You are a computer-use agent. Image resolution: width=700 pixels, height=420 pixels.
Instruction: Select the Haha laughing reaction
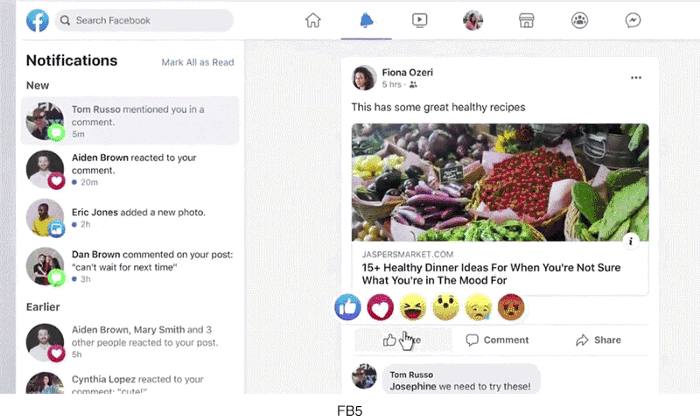click(x=413, y=308)
